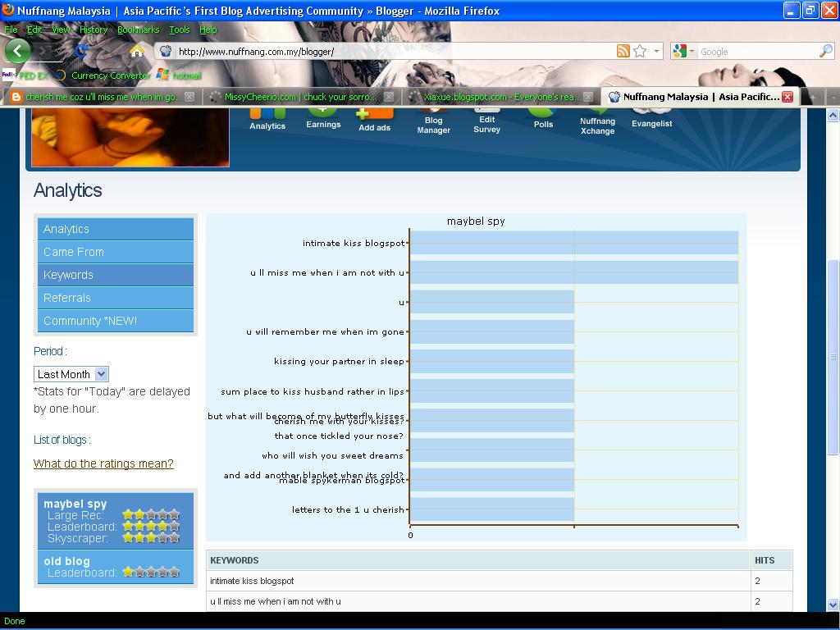Click the search magnifier icon
Screen dimensions: 840x630
click(x=826, y=52)
